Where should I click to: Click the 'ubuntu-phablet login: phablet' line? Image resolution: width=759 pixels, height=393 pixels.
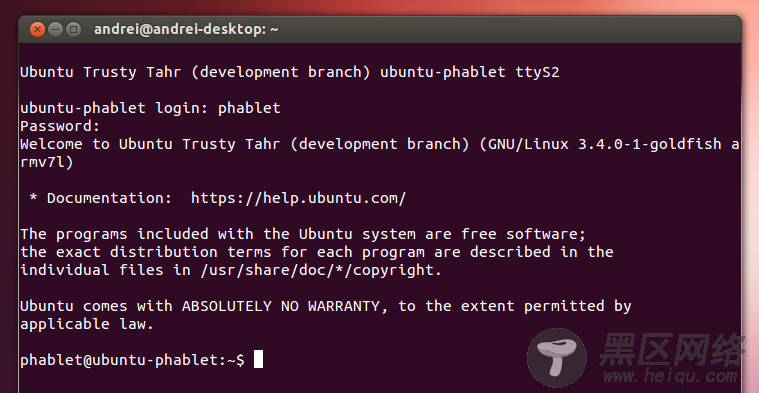(150, 108)
